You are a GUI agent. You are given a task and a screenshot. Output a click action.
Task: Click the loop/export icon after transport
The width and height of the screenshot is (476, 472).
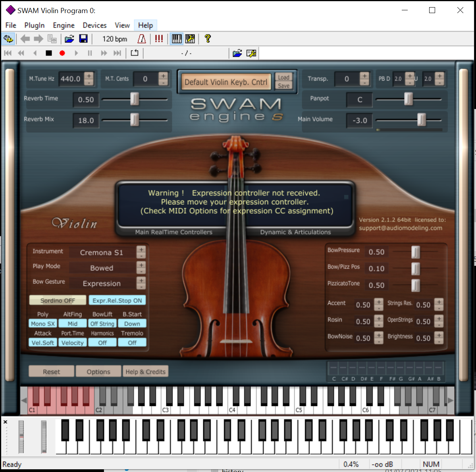[135, 53]
